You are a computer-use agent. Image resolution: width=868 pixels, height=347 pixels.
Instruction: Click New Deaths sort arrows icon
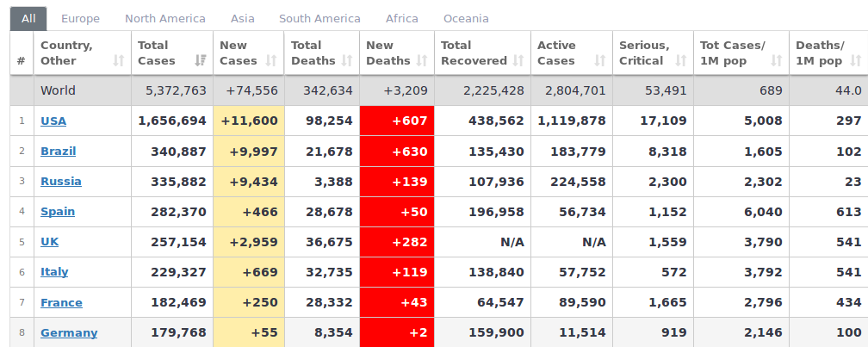pos(422,61)
